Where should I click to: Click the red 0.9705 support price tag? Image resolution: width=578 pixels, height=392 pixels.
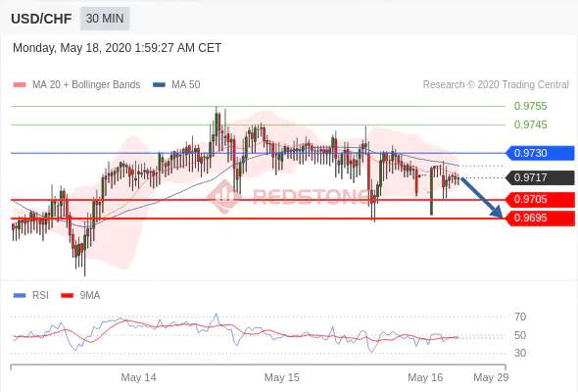540,200
